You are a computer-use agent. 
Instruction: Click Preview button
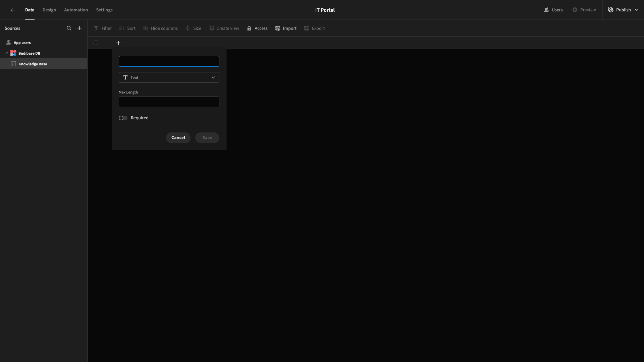pyautogui.click(x=584, y=10)
